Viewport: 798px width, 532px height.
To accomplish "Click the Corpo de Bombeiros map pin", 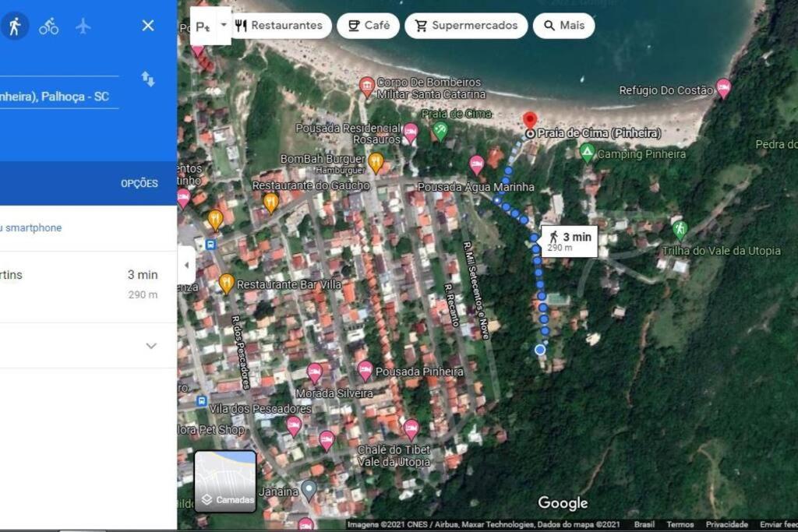I will [x=367, y=87].
